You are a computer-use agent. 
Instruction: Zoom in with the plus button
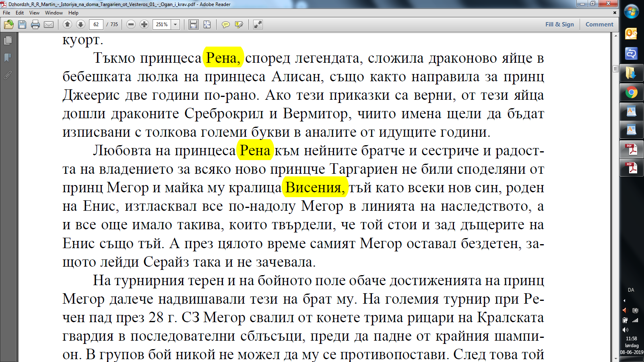click(x=144, y=25)
